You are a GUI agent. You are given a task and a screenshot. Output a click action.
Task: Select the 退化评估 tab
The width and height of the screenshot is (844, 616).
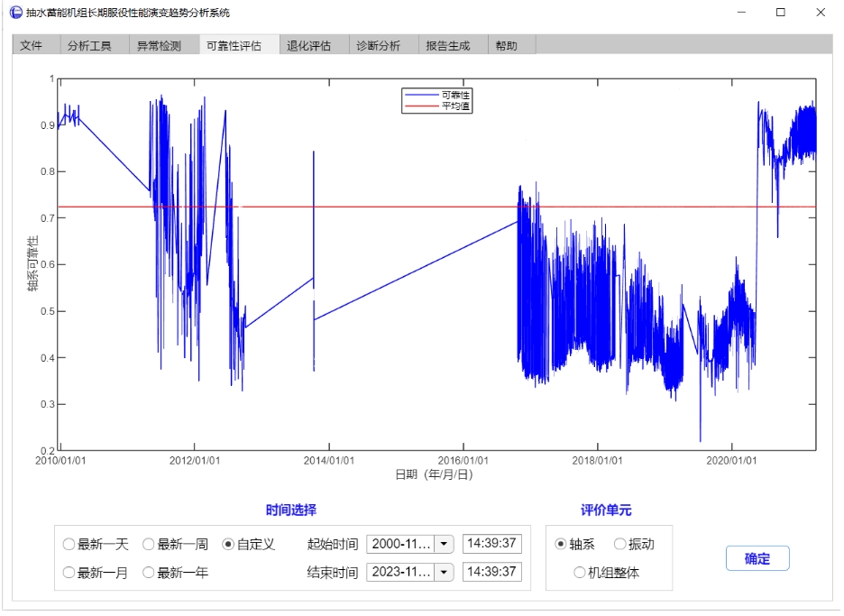tap(309, 45)
